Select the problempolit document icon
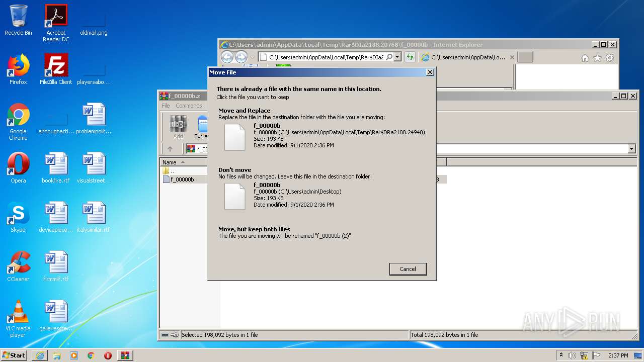Screen dimensions: 644x362 (94, 119)
